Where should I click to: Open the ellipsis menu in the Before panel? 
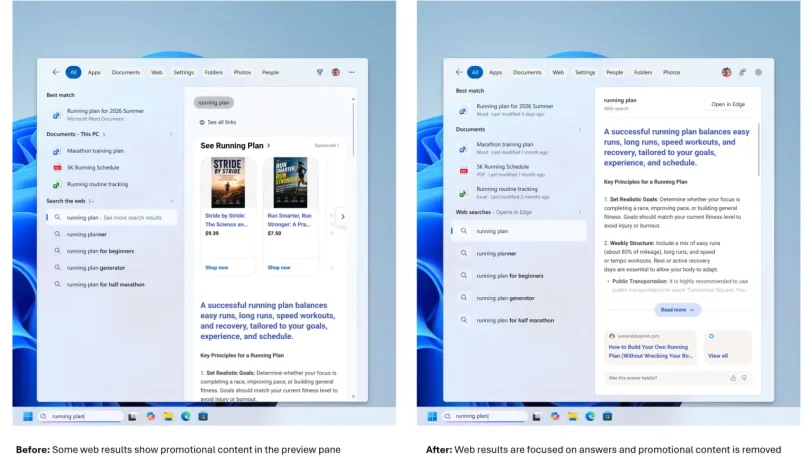coord(352,73)
